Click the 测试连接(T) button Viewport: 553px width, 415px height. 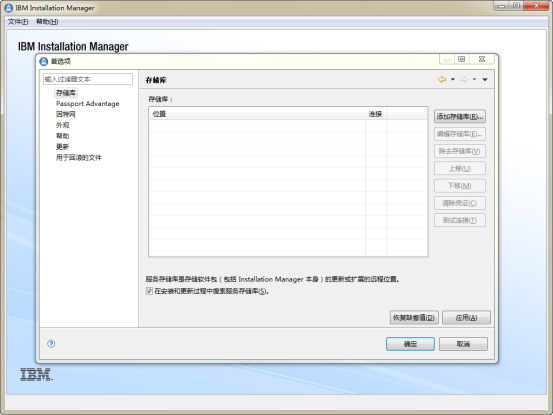coord(460,220)
